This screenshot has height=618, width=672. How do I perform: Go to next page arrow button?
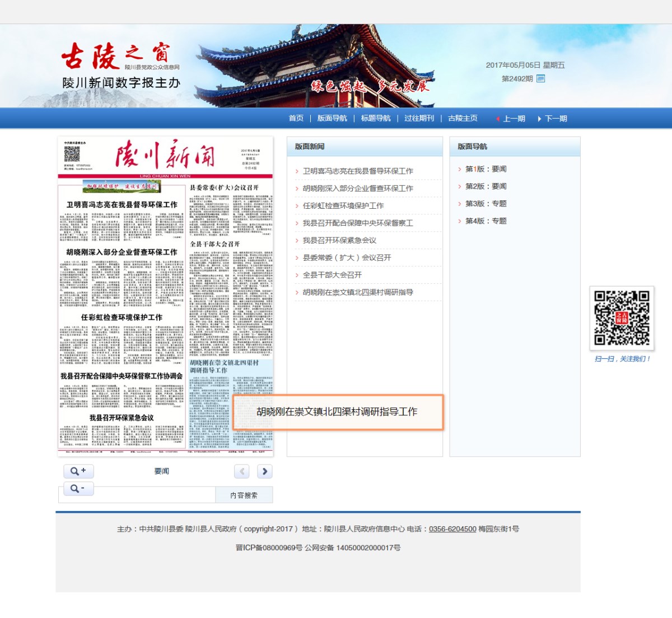click(x=265, y=471)
